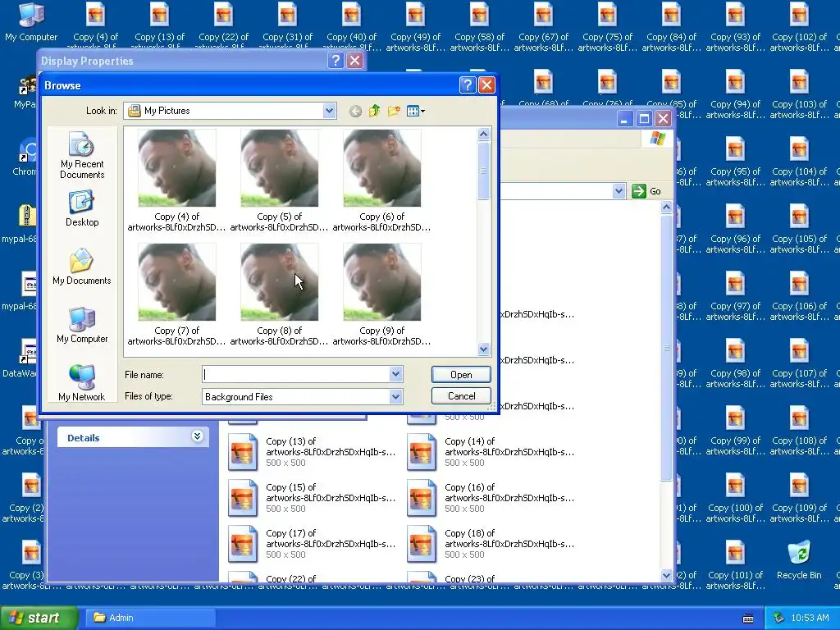Image resolution: width=840 pixels, height=630 pixels.
Task: Select Copy (84) of artworks desktop icon
Action: tap(671, 27)
